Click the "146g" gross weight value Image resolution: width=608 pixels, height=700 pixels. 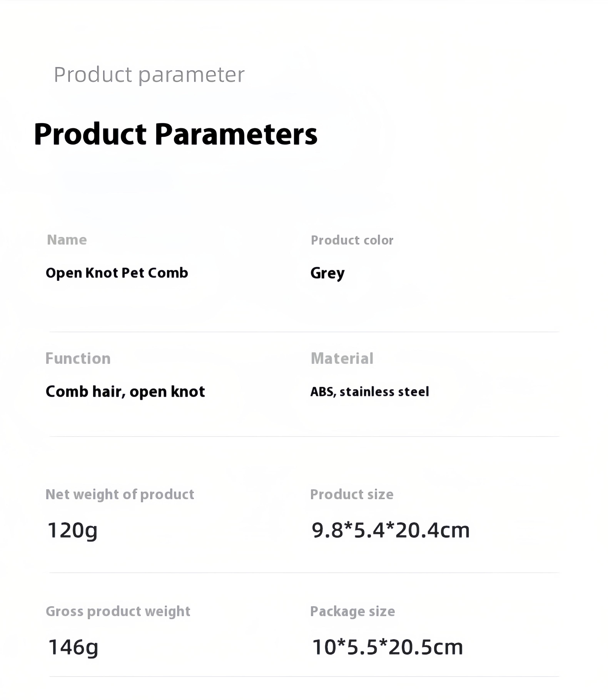[73, 647]
